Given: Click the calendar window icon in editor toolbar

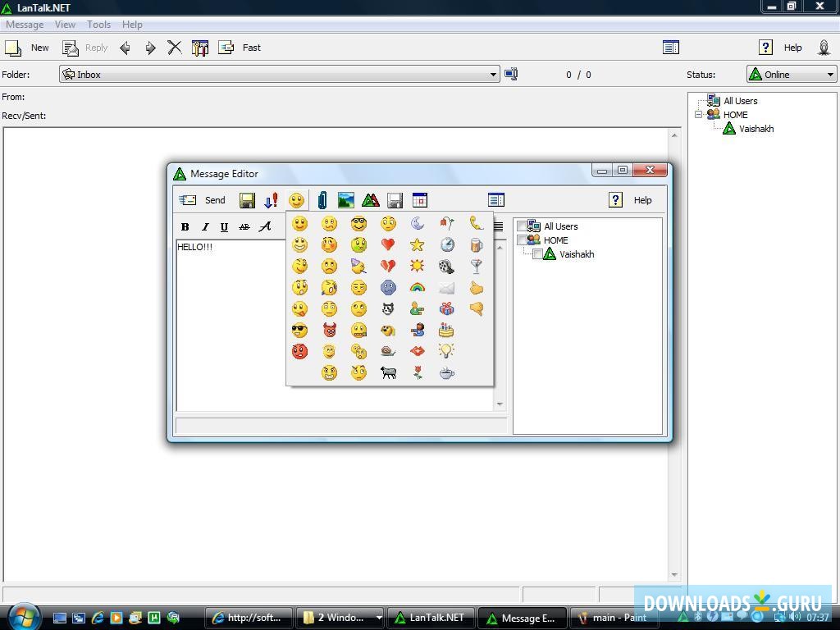Looking at the screenshot, I should pyautogui.click(x=420, y=200).
